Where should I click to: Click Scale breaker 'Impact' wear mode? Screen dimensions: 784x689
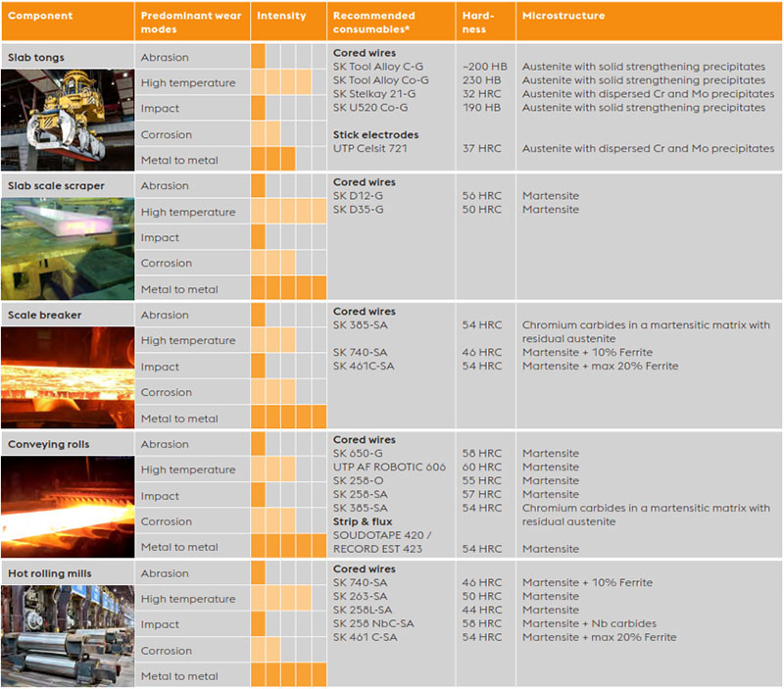[x=160, y=367]
